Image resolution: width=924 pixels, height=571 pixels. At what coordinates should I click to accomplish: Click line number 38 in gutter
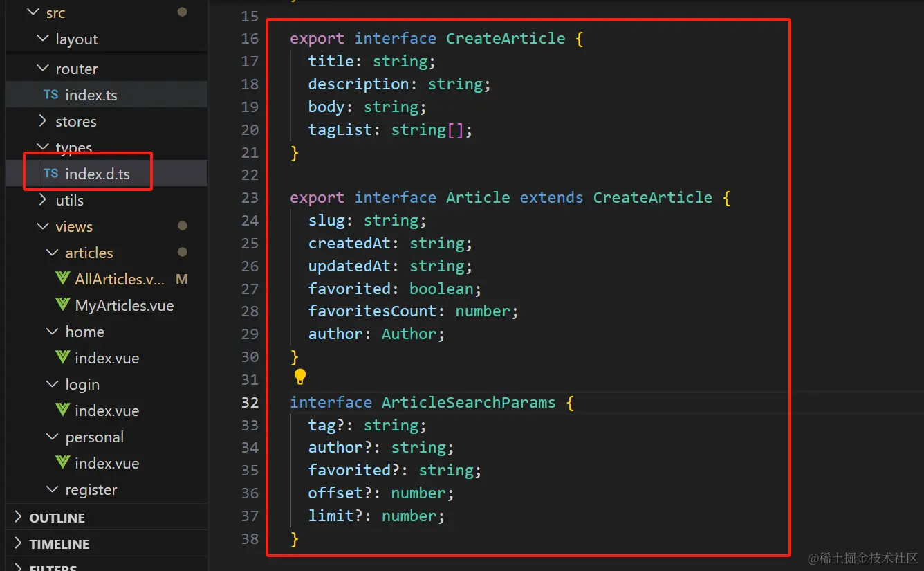pyautogui.click(x=250, y=539)
